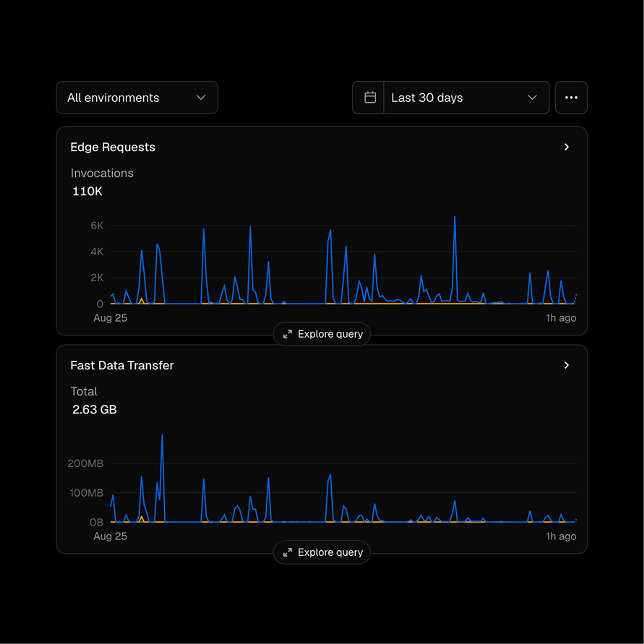The width and height of the screenshot is (644, 644).
Task: Click Aug 25 label under Fast Data Transfer chart
Action: [110, 536]
